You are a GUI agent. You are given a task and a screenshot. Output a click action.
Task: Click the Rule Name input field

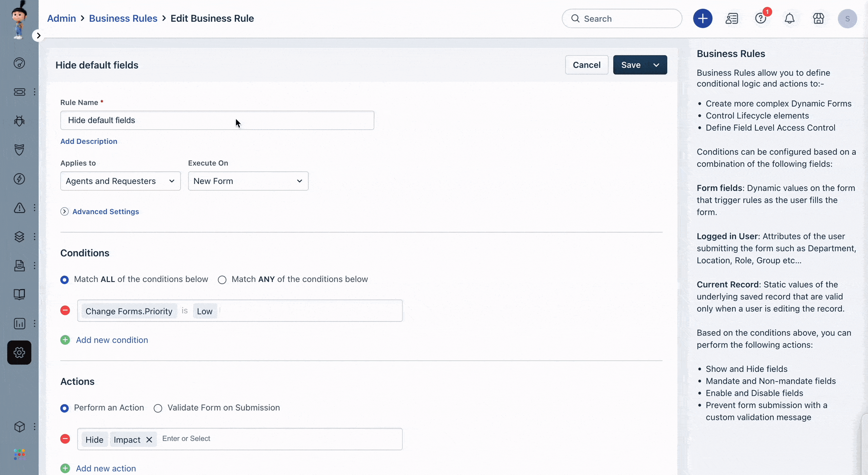pos(217,120)
